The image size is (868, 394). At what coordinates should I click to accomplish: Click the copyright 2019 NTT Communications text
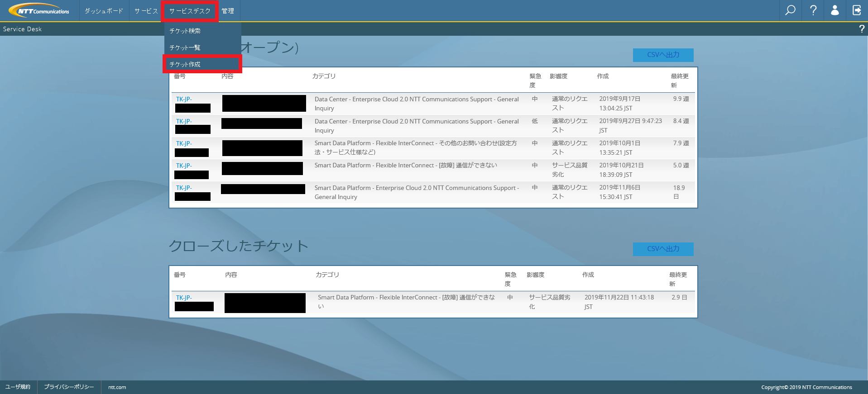(806, 387)
